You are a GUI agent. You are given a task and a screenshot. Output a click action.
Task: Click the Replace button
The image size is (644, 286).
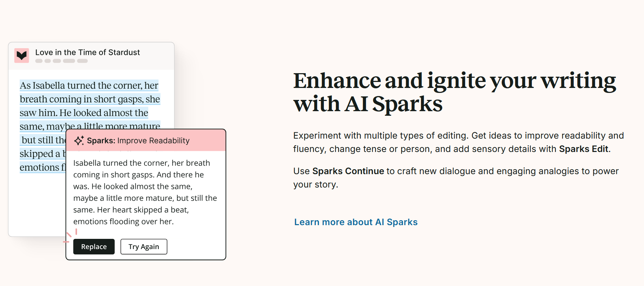tap(94, 247)
